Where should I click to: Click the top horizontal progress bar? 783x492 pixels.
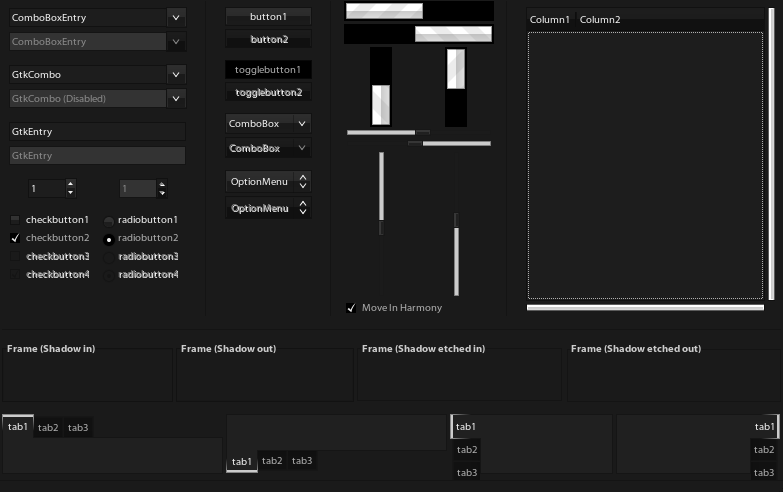click(x=419, y=11)
